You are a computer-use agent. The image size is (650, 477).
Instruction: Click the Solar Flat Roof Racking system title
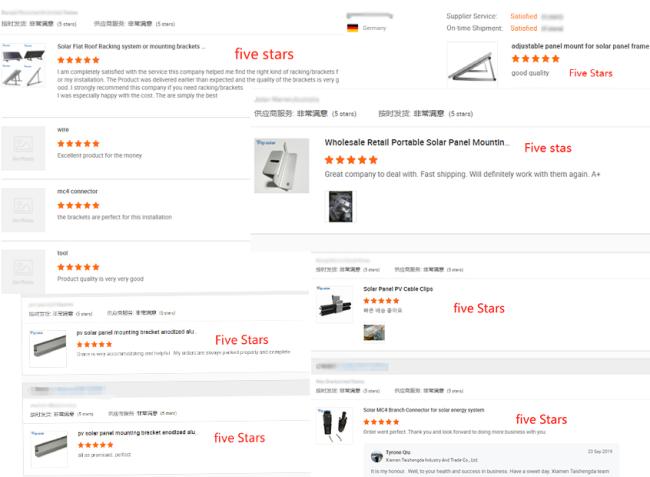coord(131,46)
